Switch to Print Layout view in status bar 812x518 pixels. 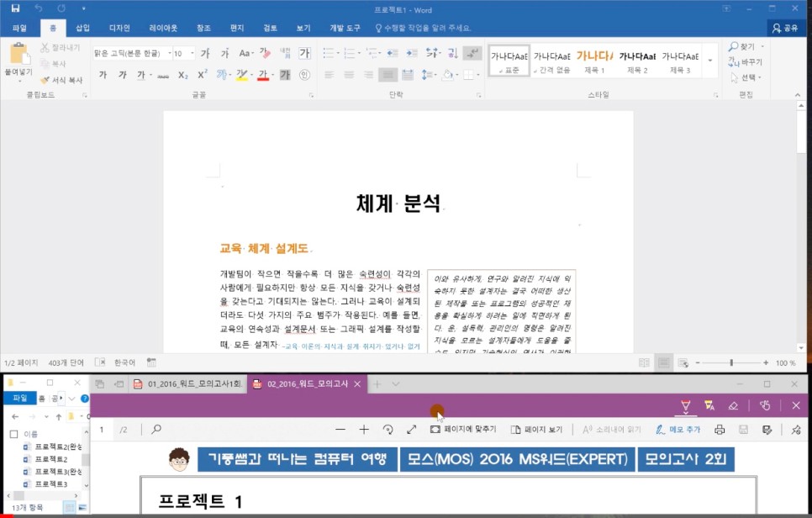pyautogui.click(x=663, y=362)
